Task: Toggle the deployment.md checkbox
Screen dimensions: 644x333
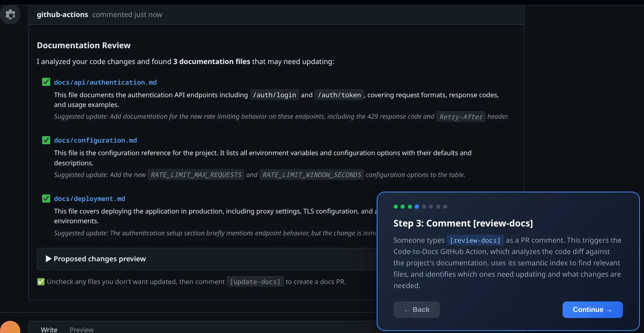Action: pyautogui.click(x=46, y=199)
